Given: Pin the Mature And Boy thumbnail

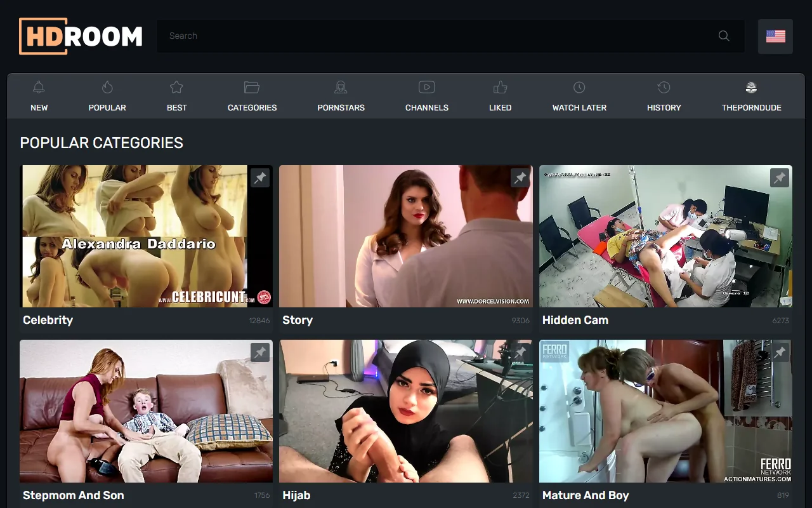Looking at the screenshot, I should [x=780, y=352].
